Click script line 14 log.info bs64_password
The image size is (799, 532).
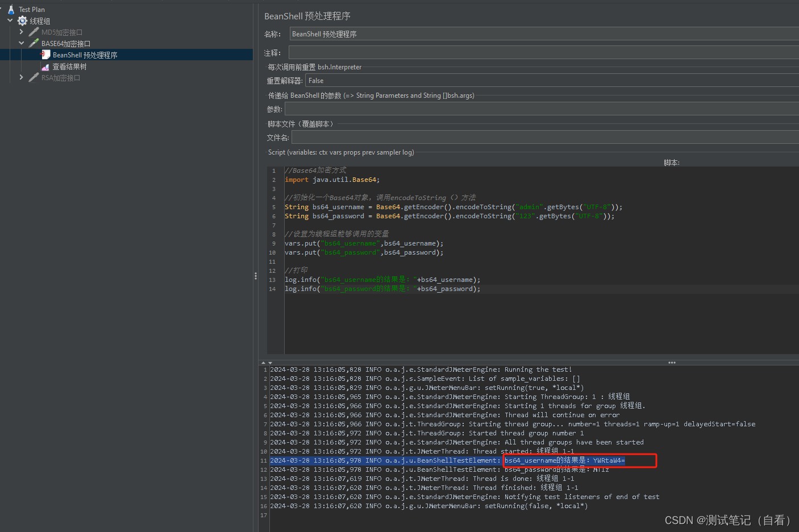click(x=382, y=289)
